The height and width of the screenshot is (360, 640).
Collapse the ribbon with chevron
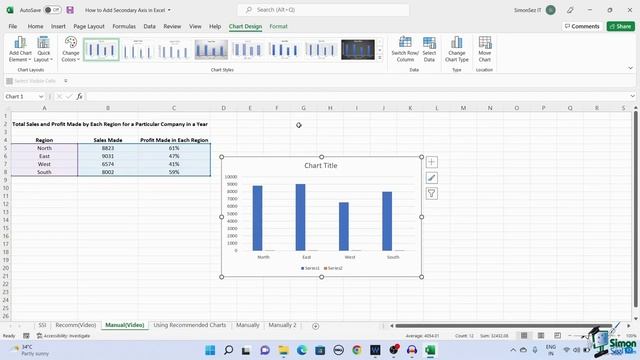point(631,68)
